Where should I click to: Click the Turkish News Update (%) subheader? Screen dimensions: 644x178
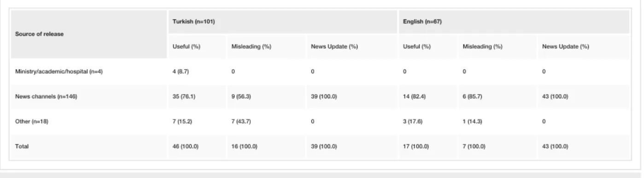352,47
